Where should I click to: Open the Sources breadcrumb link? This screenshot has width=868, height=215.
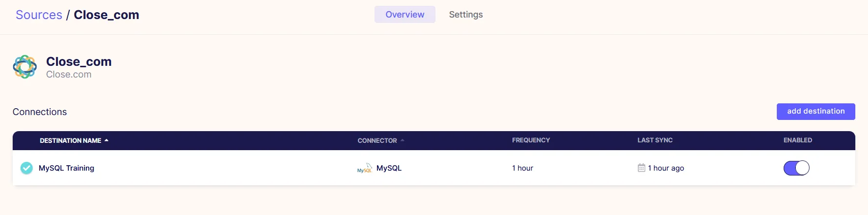coord(39,15)
